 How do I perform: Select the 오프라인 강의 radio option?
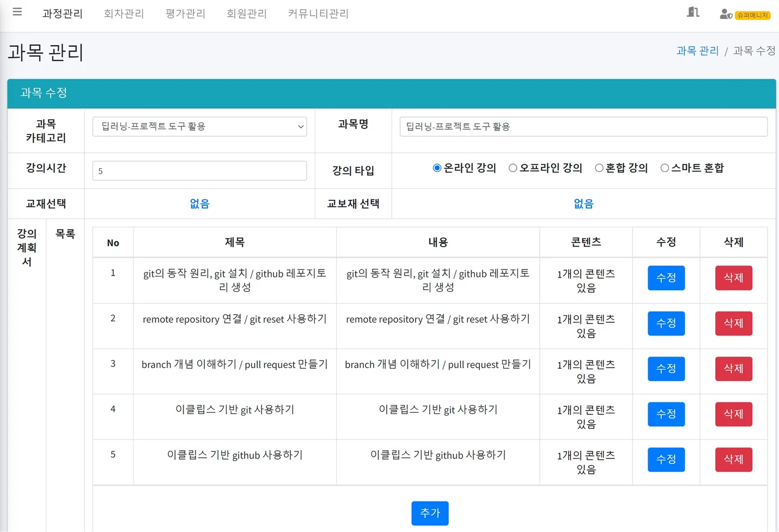click(x=513, y=168)
